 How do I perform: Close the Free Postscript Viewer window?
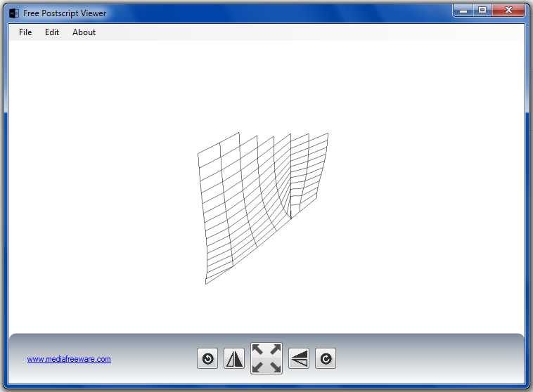(x=508, y=11)
